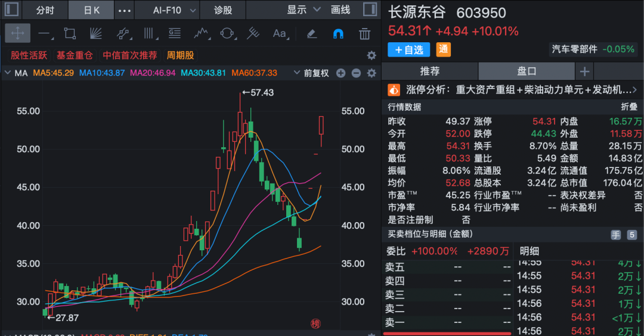
Task: Select the rectangle drawing tool
Action: pos(70,33)
